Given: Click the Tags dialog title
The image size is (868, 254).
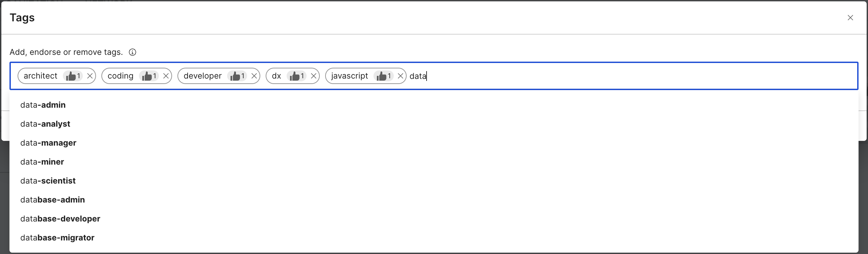Looking at the screenshot, I should click(x=22, y=17).
